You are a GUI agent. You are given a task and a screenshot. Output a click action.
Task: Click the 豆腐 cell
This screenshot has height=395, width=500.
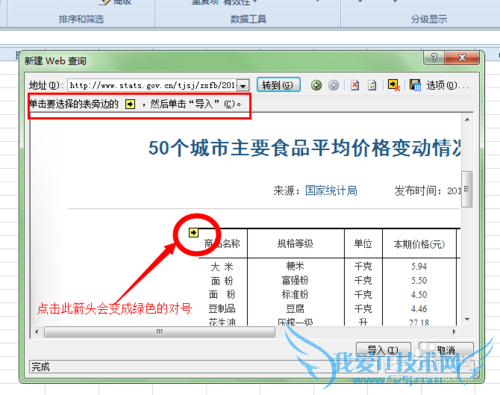click(x=295, y=309)
